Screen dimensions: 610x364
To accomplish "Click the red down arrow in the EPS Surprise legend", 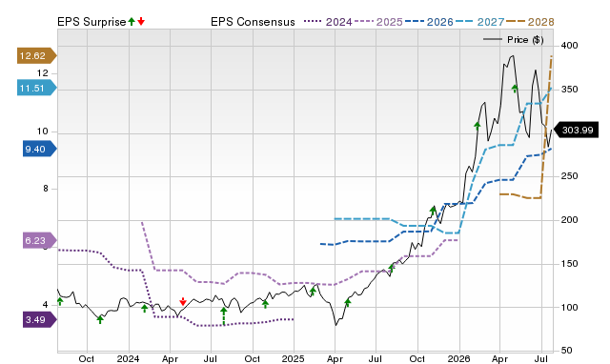I will 141,22.
